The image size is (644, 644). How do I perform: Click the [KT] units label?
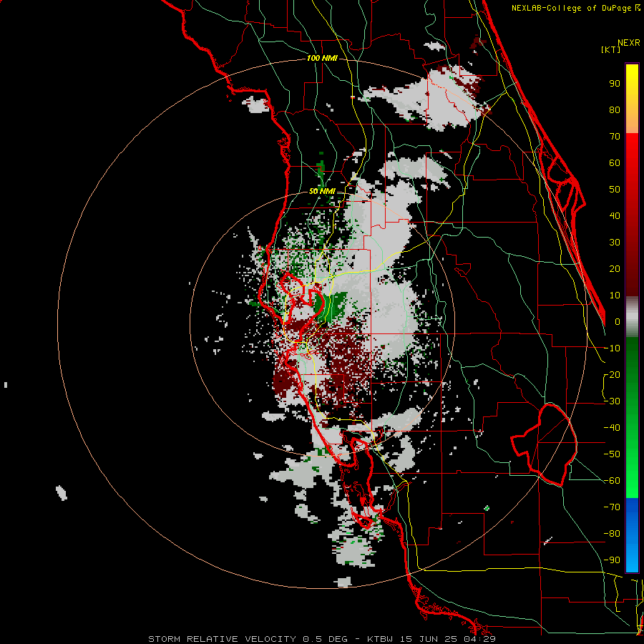(611, 49)
